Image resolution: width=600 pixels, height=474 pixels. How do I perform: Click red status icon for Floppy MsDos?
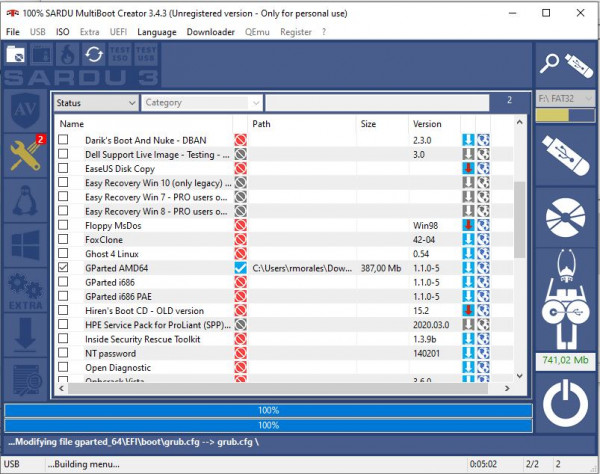pyautogui.click(x=240, y=225)
